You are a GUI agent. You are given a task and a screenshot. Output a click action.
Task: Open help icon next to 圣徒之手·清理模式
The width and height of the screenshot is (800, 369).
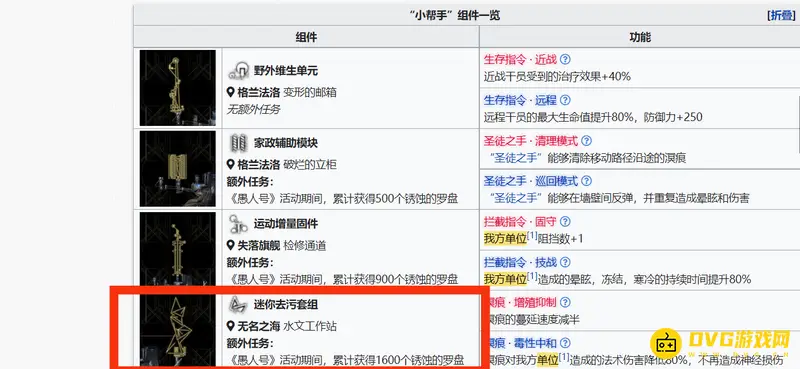[x=587, y=140]
